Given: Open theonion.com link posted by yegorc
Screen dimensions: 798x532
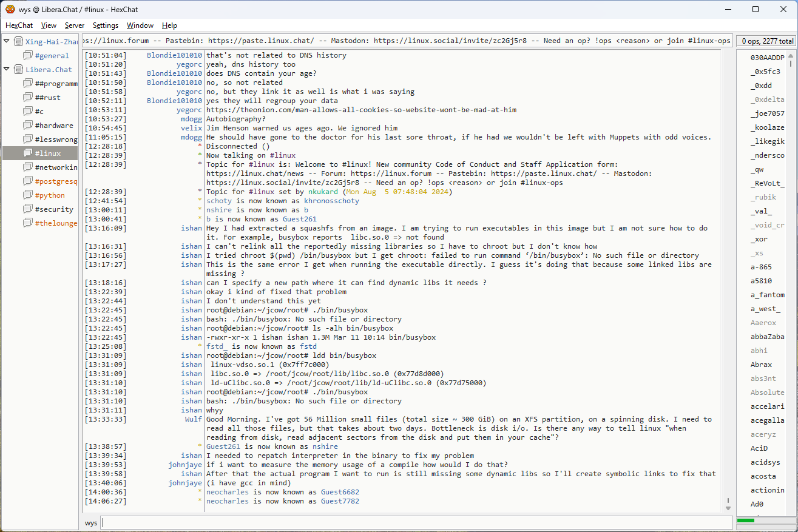Looking at the screenshot, I should tap(361, 110).
